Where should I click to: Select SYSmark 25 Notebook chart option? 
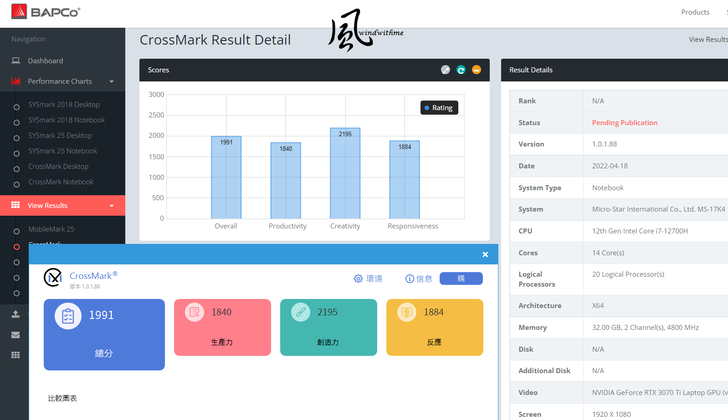(x=66, y=151)
